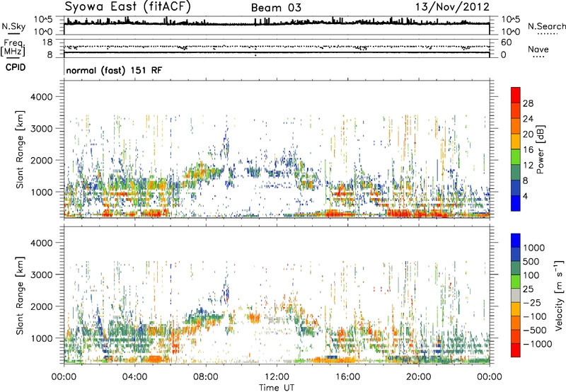
Task: Select the 'CPID' row label
Action: pos(16,67)
